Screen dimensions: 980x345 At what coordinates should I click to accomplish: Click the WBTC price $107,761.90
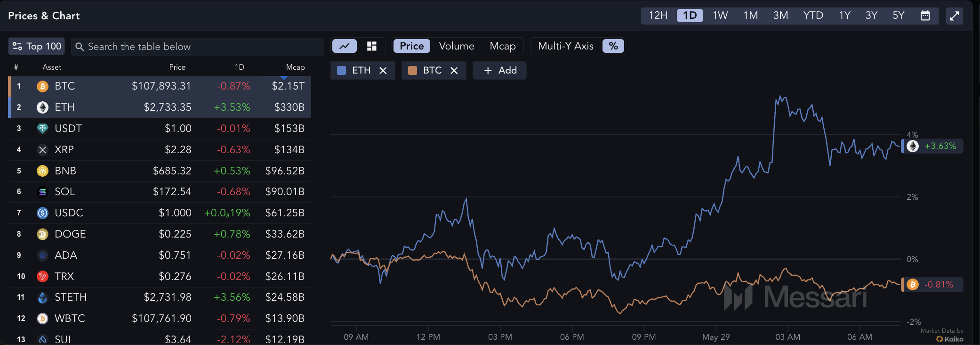(x=161, y=319)
